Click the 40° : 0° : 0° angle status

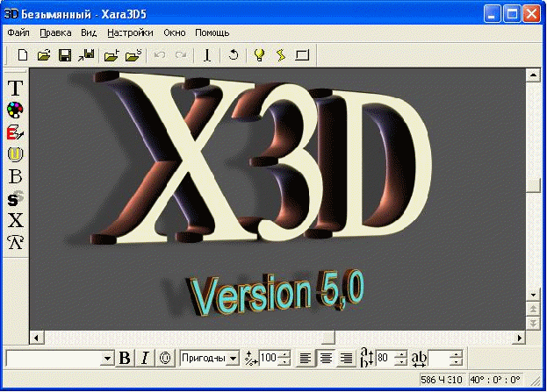click(495, 380)
